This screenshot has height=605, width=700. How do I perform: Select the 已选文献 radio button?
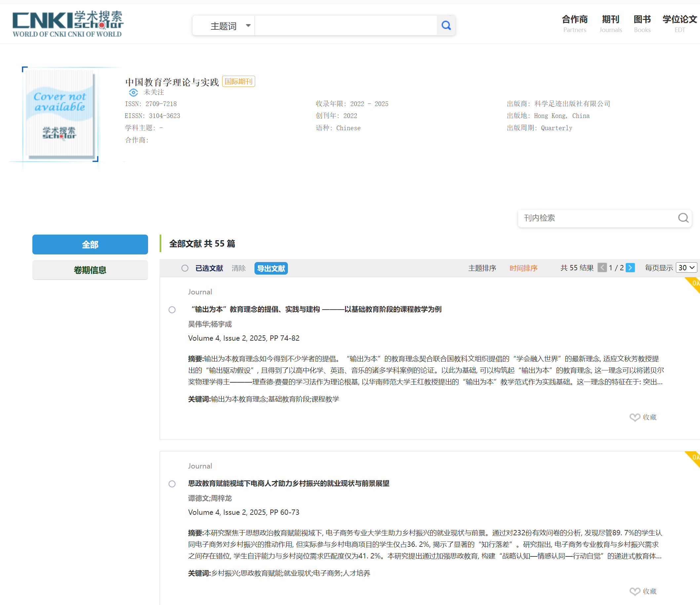click(x=185, y=268)
